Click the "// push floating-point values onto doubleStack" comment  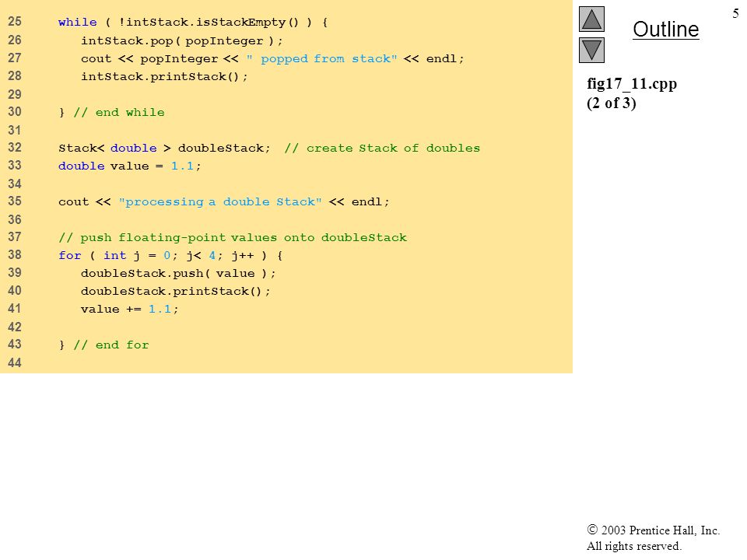click(x=233, y=238)
